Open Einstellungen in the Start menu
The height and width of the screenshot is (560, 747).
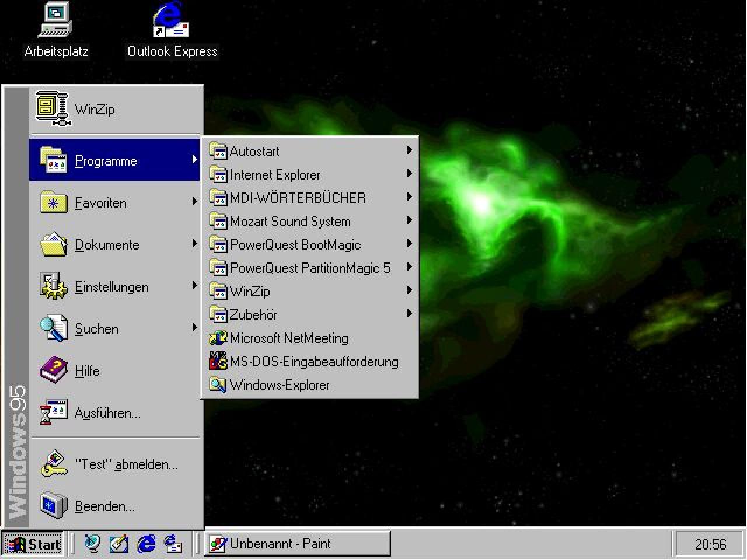click(115, 286)
